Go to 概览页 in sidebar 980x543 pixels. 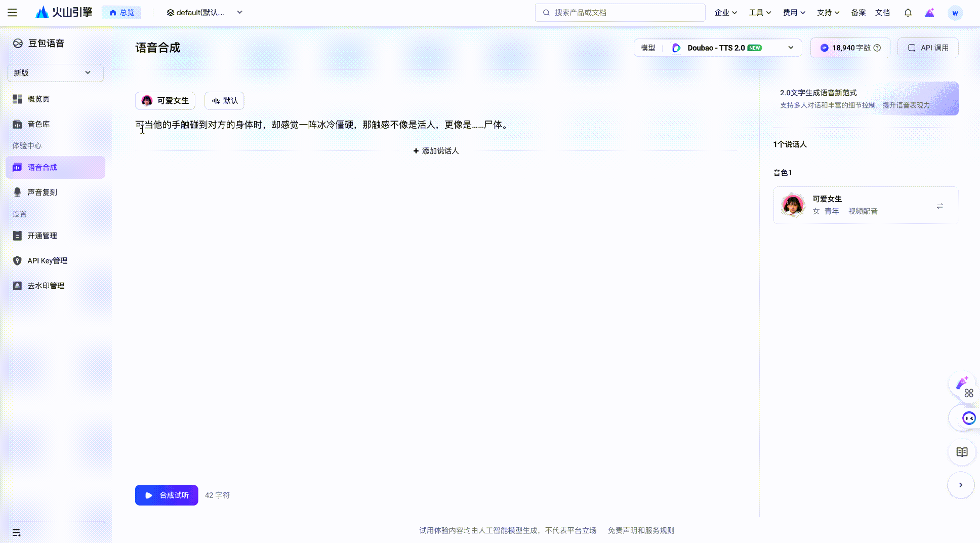[x=55, y=99]
